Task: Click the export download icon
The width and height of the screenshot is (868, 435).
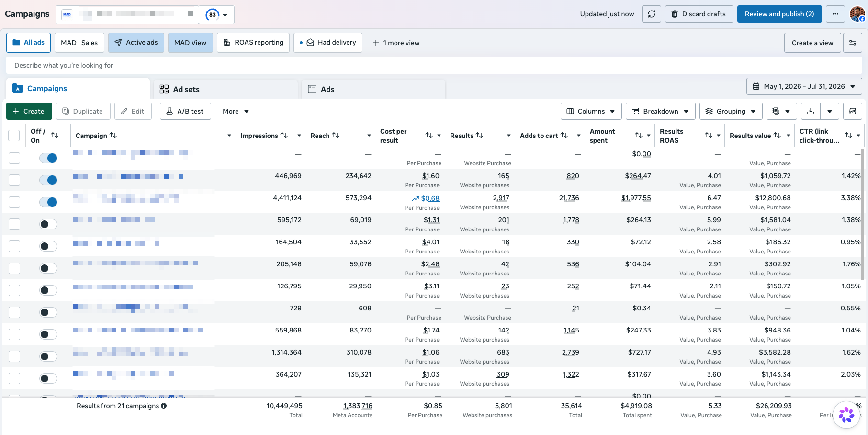Action: point(811,111)
